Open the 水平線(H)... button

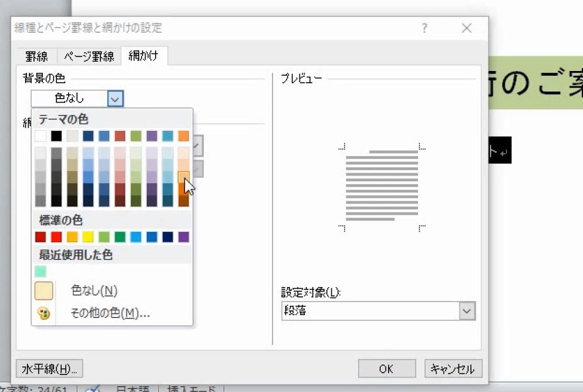49,369
